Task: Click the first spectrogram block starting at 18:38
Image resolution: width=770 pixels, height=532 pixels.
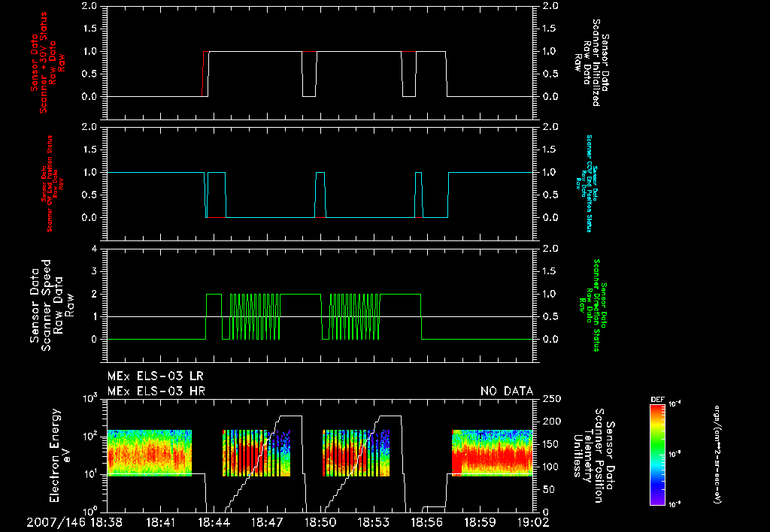Action: pos(150,453)
